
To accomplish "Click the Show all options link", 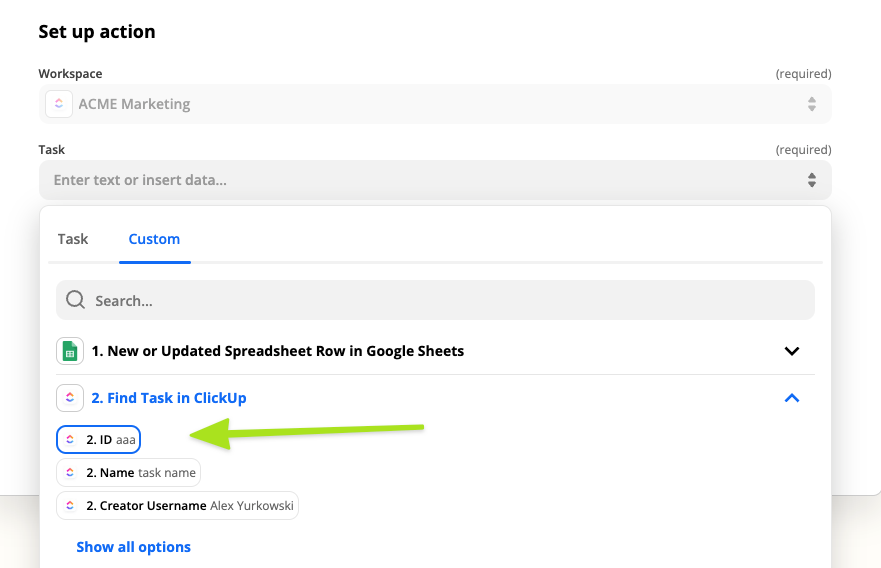I will [133, 547].
